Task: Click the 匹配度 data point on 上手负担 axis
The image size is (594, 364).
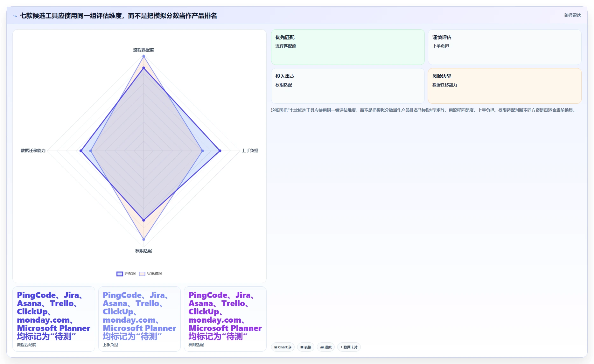Action: pos(220,151)
